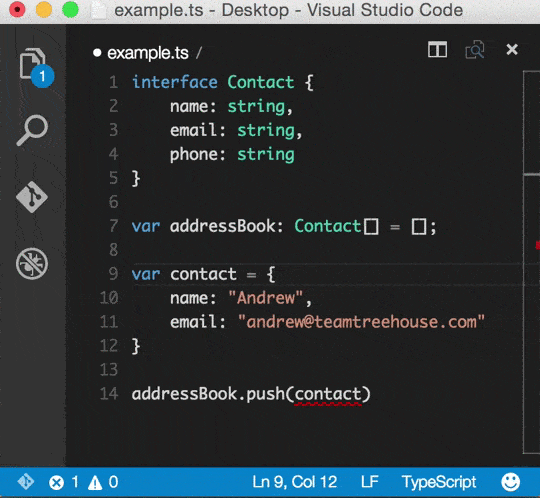Change the TypeScript language mode
This screenshot has height=498, width=540.
click(x=439, y=482)
